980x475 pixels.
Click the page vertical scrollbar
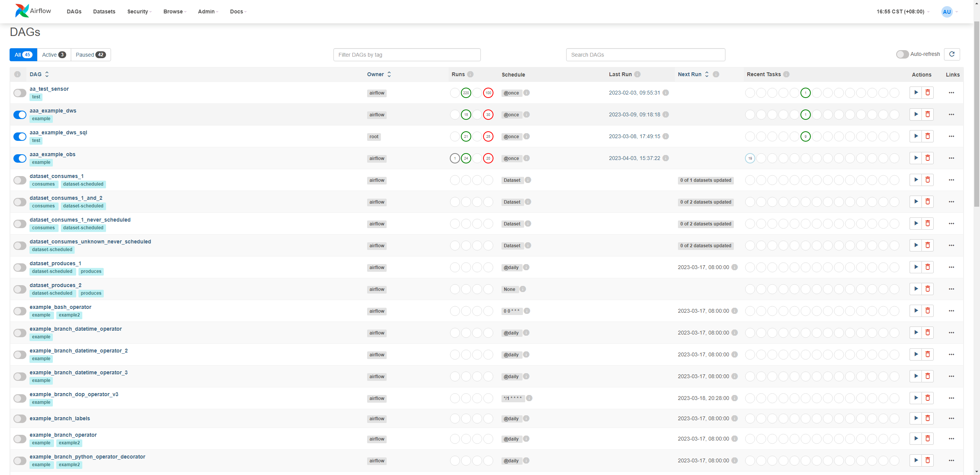(x=977, y=115)
